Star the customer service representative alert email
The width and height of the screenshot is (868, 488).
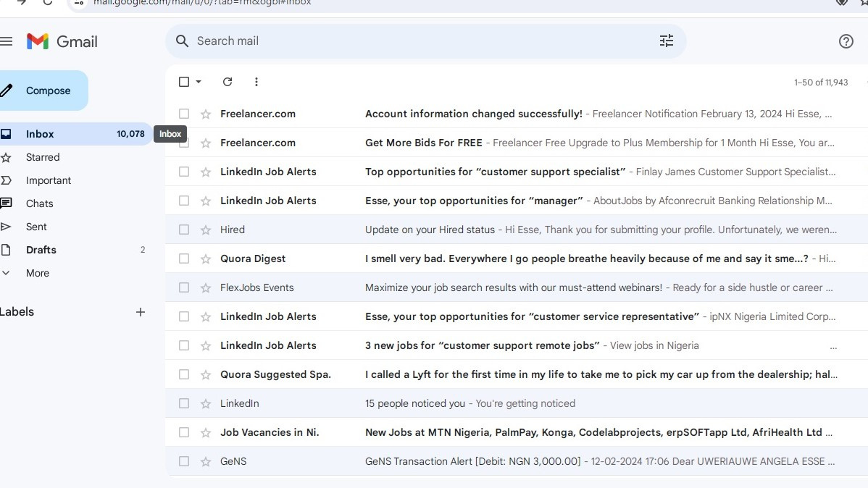pos(206,316)
